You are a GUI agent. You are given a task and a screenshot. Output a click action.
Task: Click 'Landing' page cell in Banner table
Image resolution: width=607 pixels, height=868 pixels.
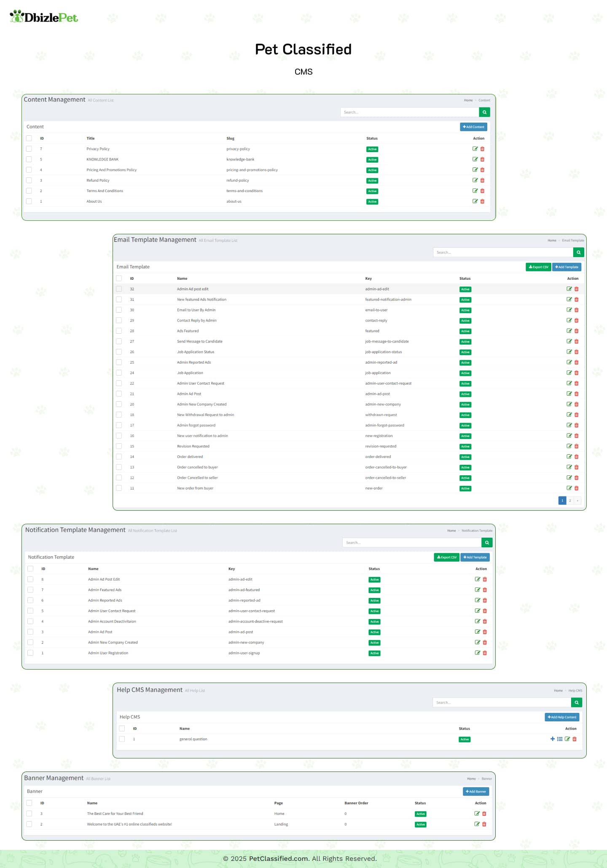point(281,824)
